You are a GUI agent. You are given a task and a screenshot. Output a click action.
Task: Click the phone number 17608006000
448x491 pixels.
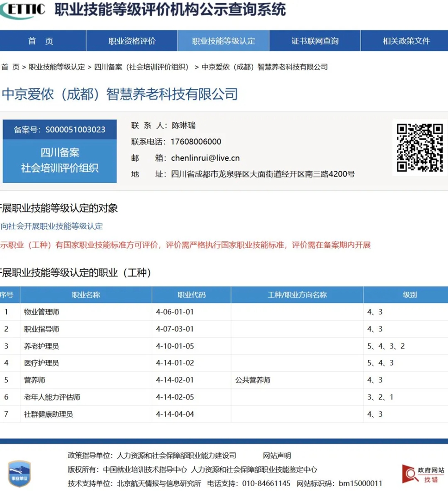pos(196,142)
